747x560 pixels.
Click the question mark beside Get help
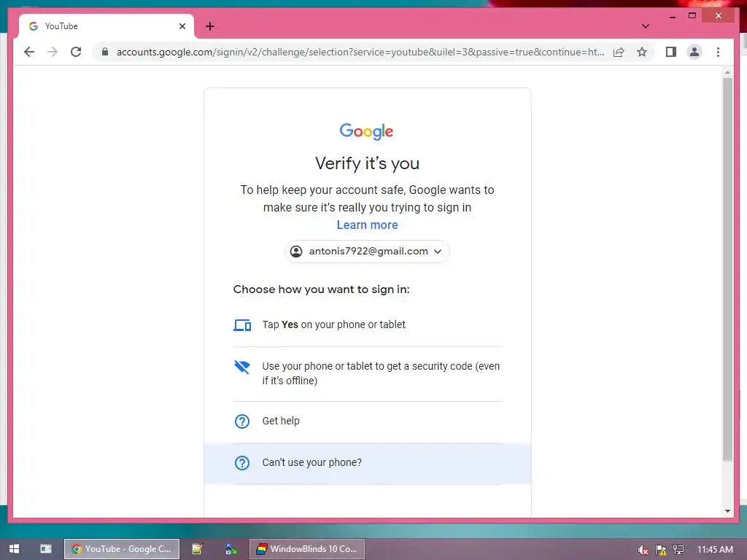click(242, 421)
